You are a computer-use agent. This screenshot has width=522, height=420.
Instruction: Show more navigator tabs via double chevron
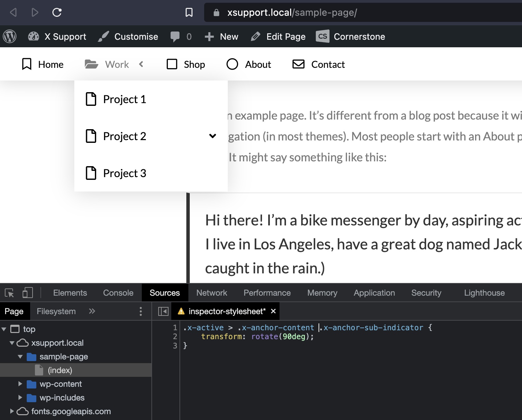pyautogui.click(x=92, y=311)
